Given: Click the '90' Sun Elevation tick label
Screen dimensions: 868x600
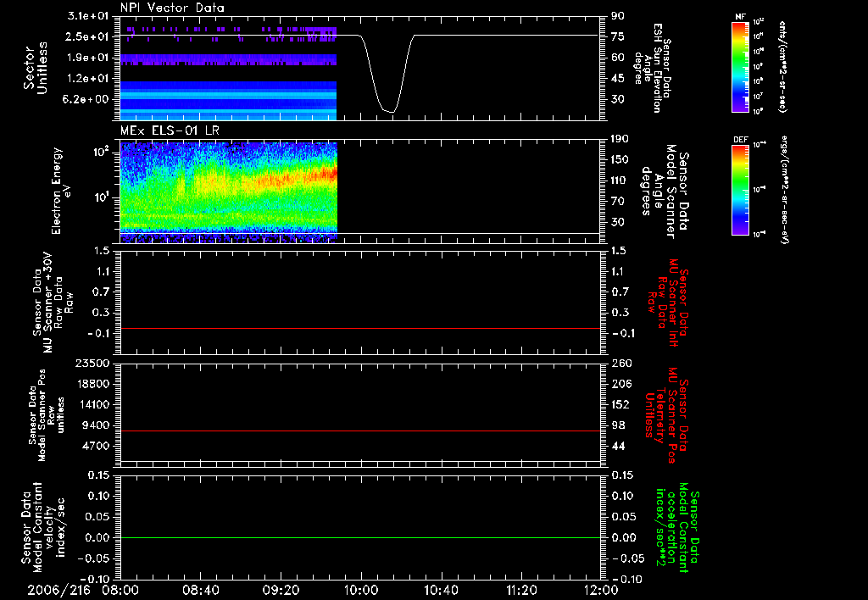Looking at the screenshot, I should point(618,15).
